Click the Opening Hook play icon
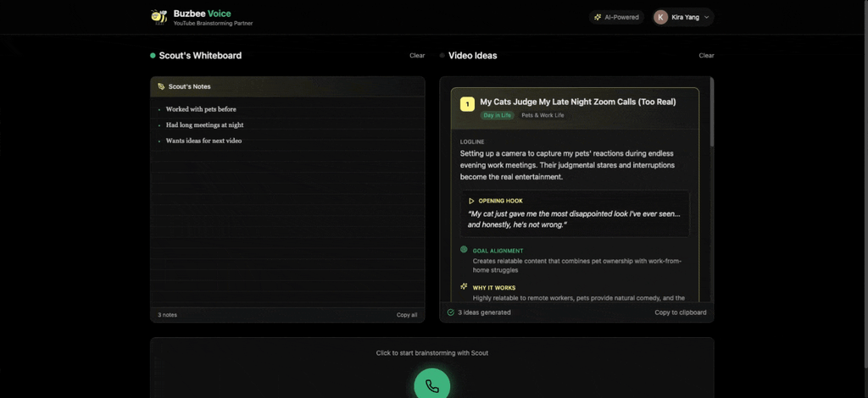This screenshot has height=398, width=868. coord(471,202)
